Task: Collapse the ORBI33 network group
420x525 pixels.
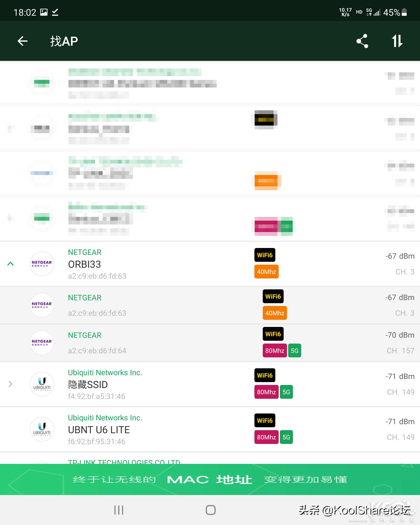Action: coord(10,264)
